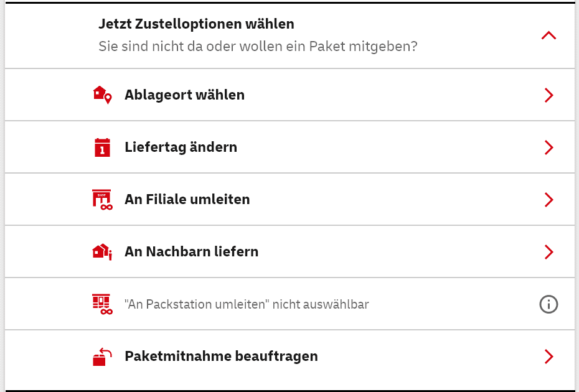Click the house-with-pin Ablageort icon

point(101,95)
